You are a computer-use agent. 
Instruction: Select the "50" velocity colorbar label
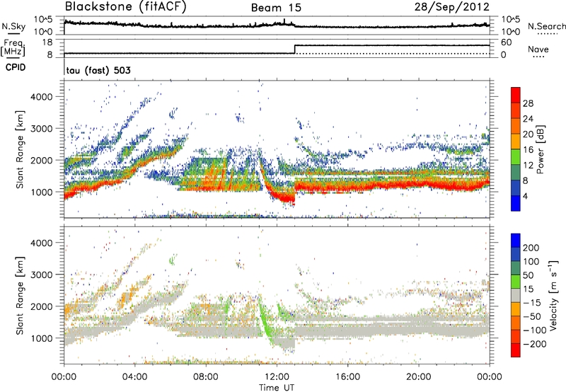tap(528, 275)
